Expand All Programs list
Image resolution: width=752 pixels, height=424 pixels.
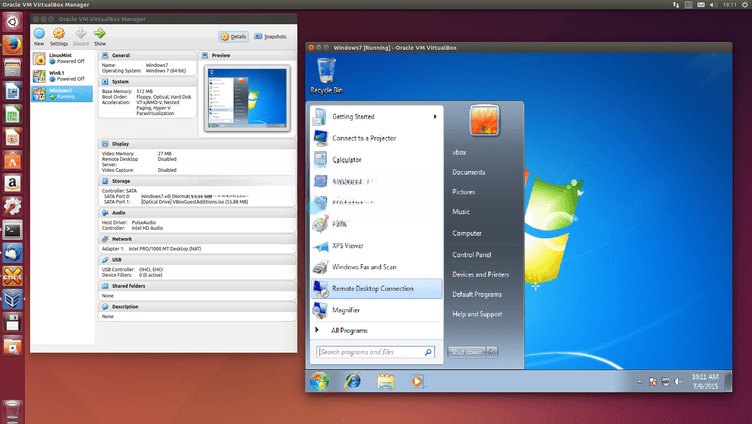pos(376,330)
